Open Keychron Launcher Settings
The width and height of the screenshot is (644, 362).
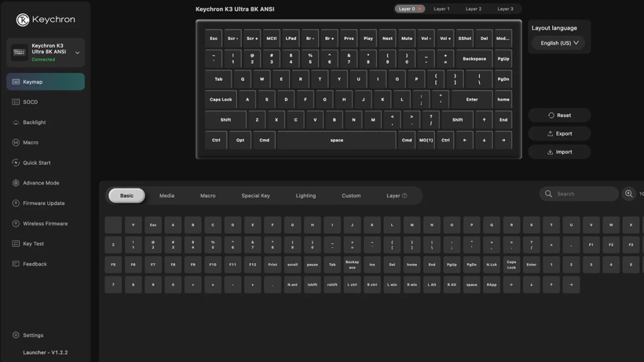(x=34, y=335)
